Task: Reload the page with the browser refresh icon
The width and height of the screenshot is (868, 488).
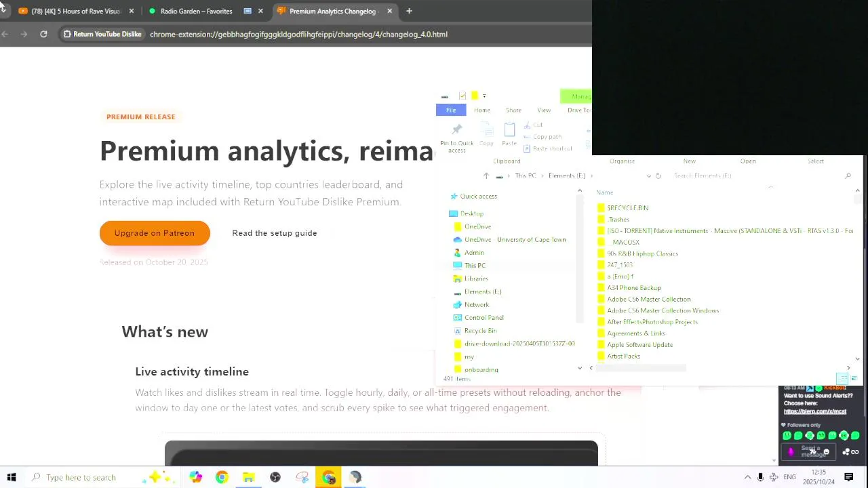Action: [x=43, y=34]
